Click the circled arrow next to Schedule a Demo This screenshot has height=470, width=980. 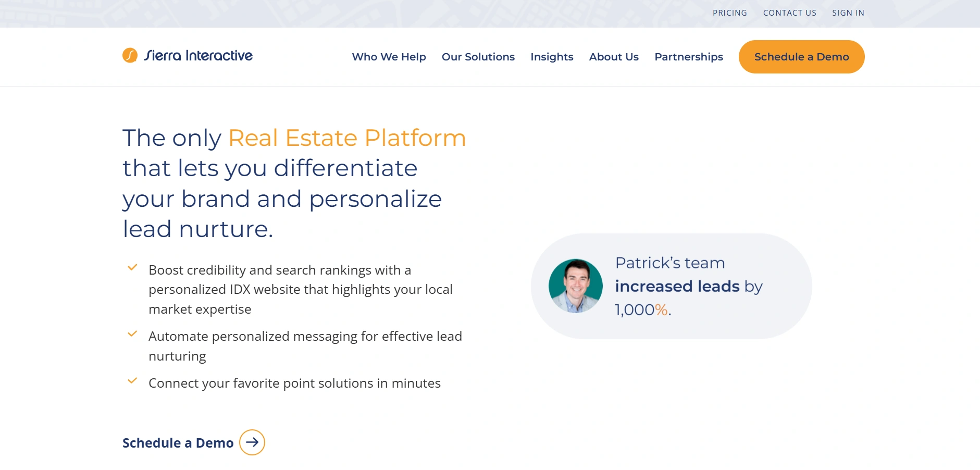252,442
